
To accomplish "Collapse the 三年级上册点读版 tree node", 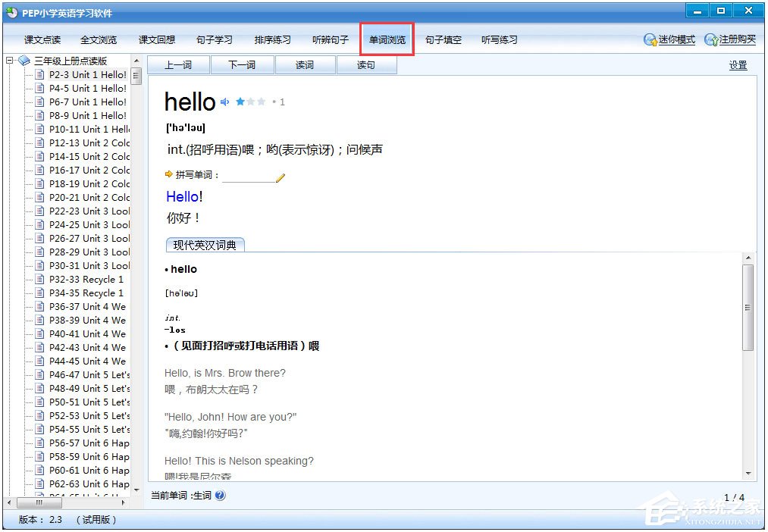I will 10,60.
